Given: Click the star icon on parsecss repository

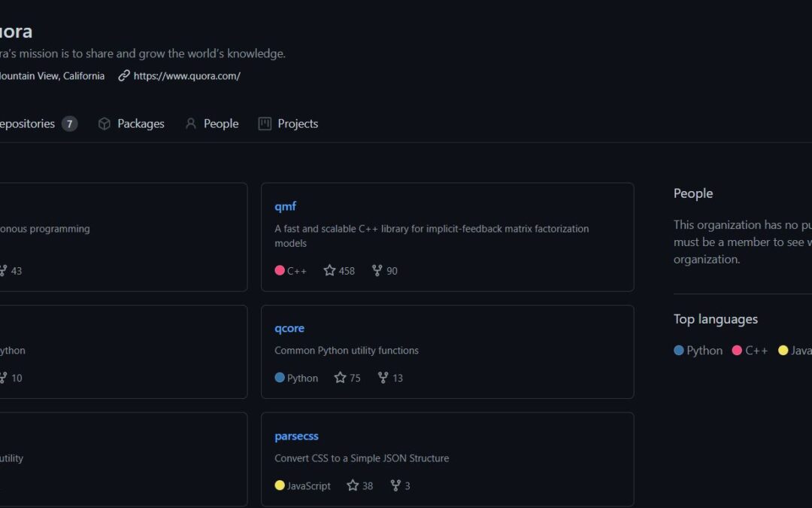Looking at the screenshot, I should click(x=353, y=485).
